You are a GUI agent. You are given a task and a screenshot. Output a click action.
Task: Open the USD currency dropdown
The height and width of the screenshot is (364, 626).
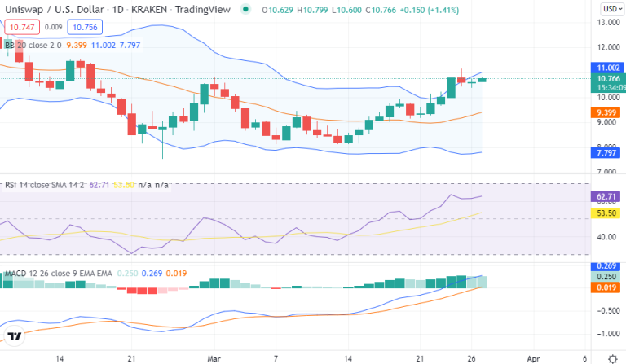tap(611, 9)
